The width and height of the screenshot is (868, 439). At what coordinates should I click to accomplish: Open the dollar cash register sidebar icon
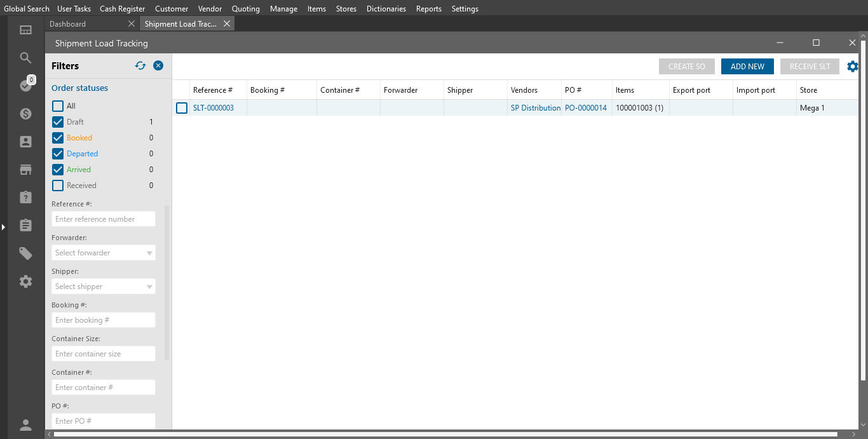[x=25, y=114]
